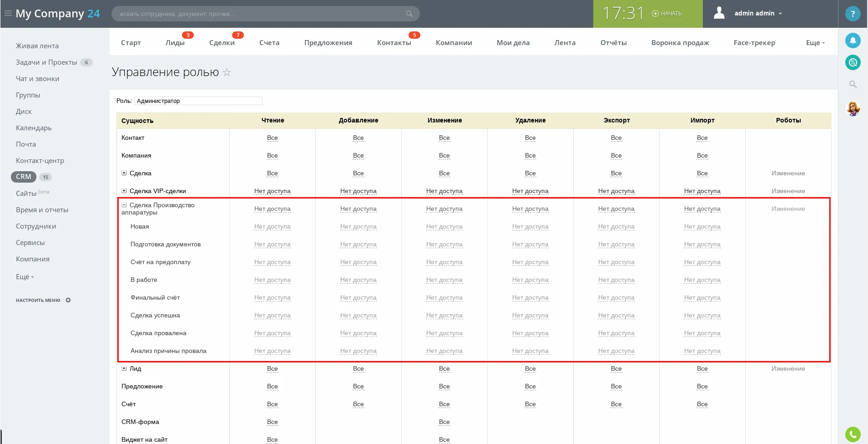
Task: Open Воронка продаж tab
Action: click(x=680, y=43)
